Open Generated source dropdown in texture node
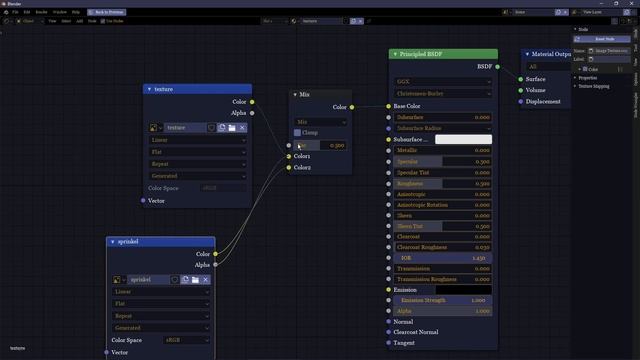 click(198, 176)
